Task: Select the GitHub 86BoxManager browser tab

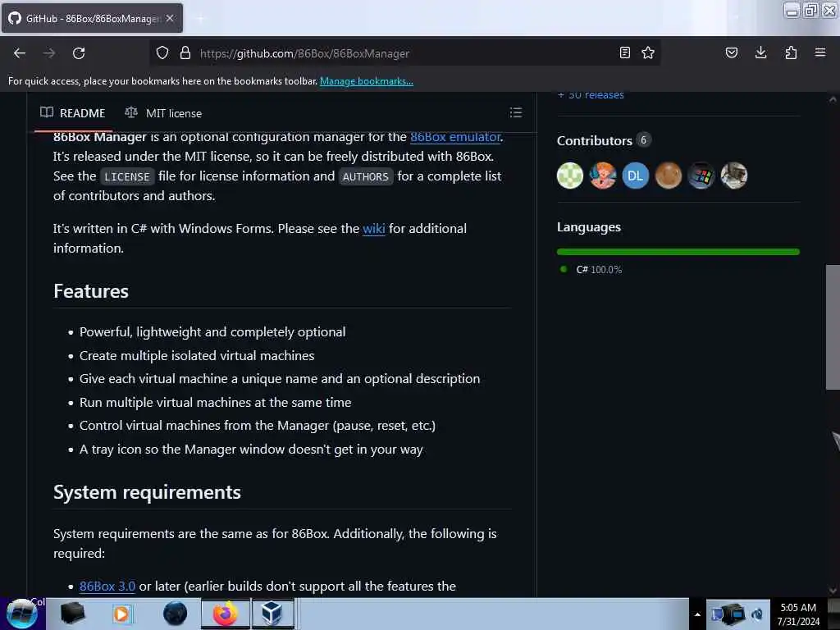Action: (x=92, y=18)
